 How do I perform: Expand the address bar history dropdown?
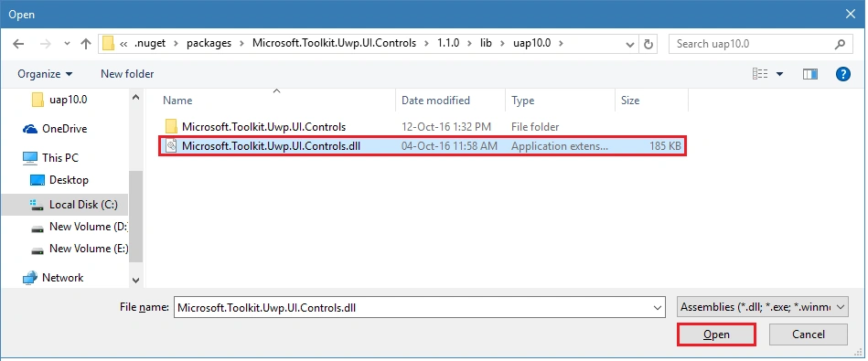pyautogui.click(x=629, y=44)
